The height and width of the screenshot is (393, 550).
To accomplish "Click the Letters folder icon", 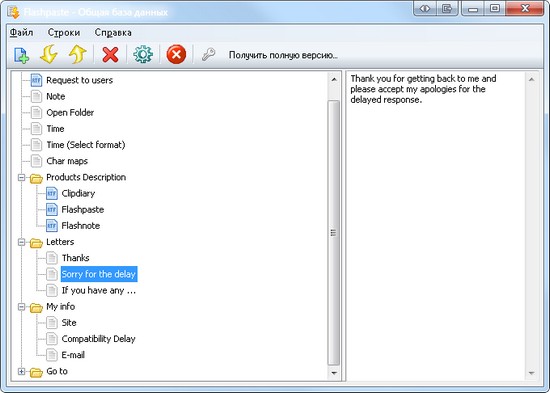I will (x=36, y=242).
